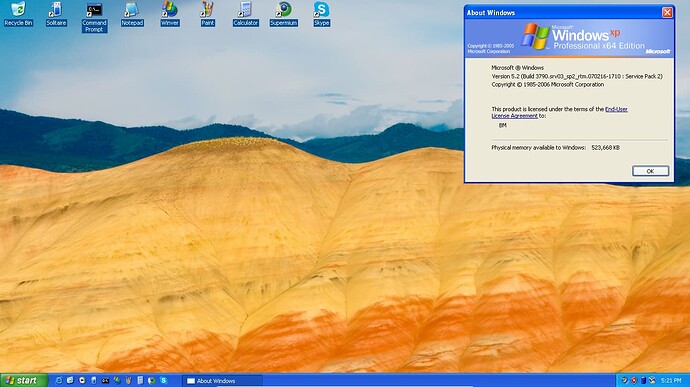Select the Supermium desktop shortcut
The width and height of the screenshot is (690, 387).
pos(283,14)
